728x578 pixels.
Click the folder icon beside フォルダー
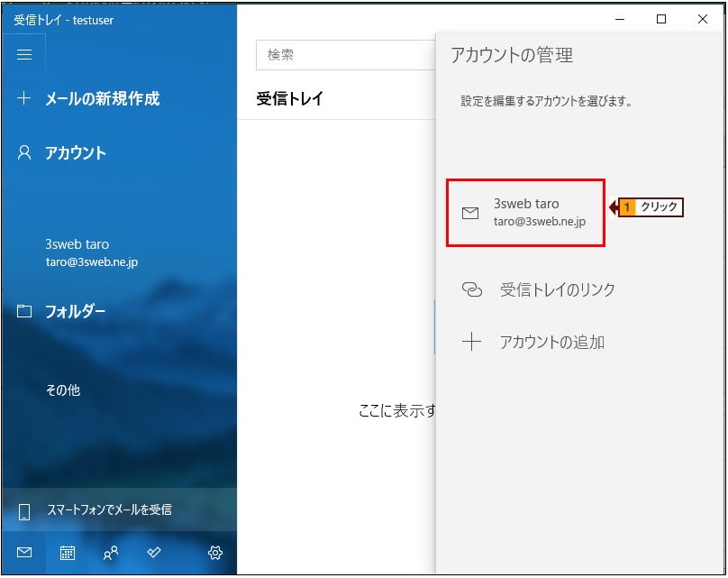pos(24,311)
